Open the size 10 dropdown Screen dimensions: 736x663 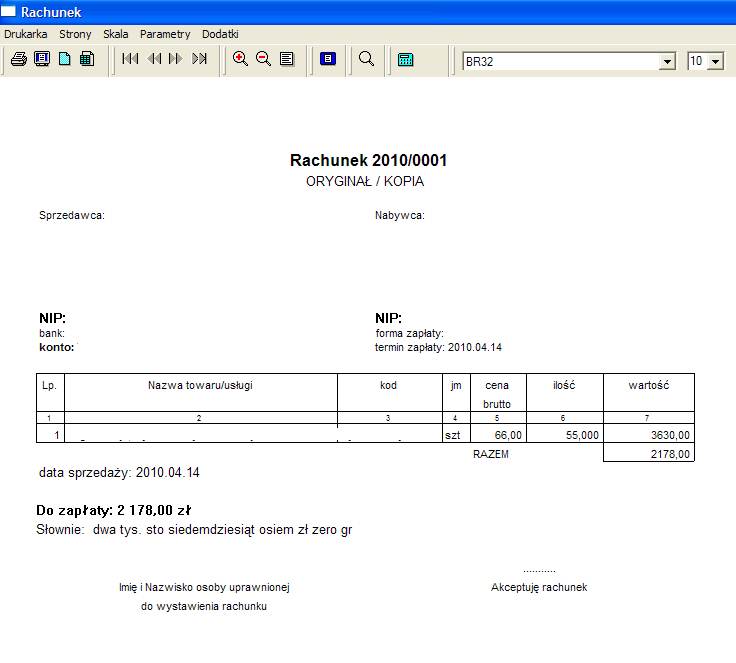point(715,62)
